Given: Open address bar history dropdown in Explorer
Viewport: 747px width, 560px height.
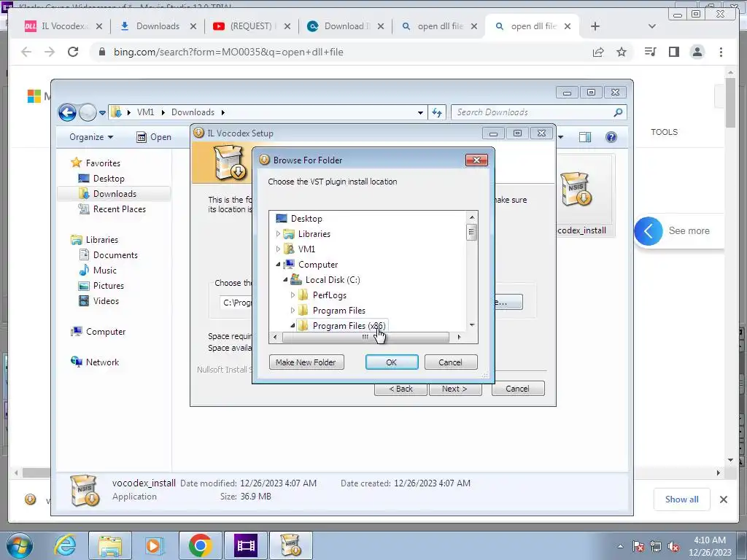Looking at the screenshot, I should click(x=420, y=113).
